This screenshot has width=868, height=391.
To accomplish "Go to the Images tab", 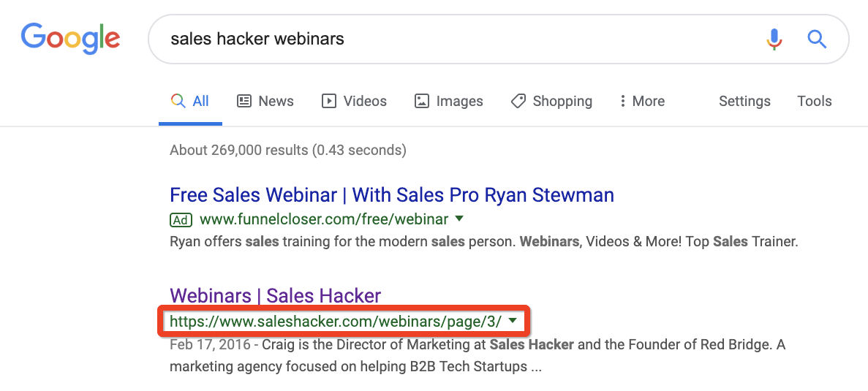I will [x=449, y=102].
